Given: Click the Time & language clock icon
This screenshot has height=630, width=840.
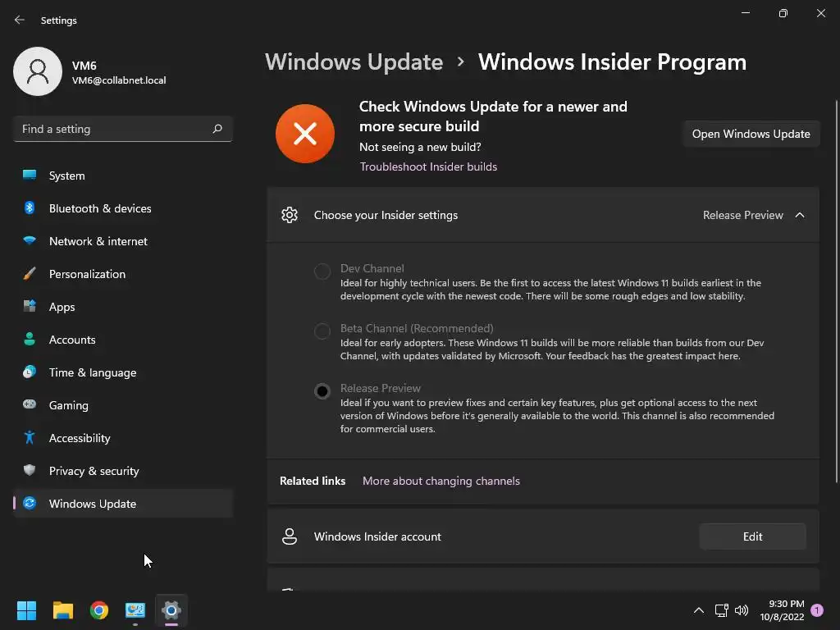Looking at the screenshot, I should pos(30,372).
